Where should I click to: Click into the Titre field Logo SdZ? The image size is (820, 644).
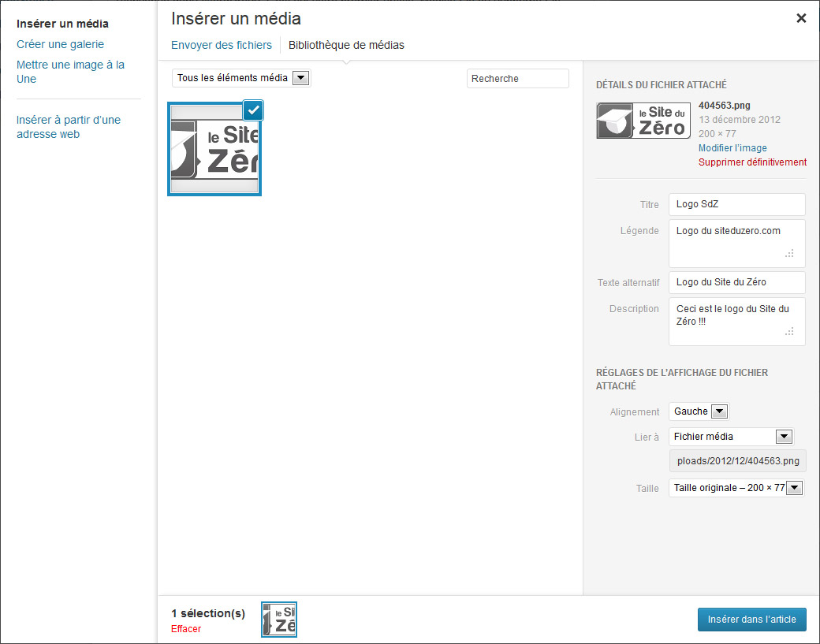[736, 204]
